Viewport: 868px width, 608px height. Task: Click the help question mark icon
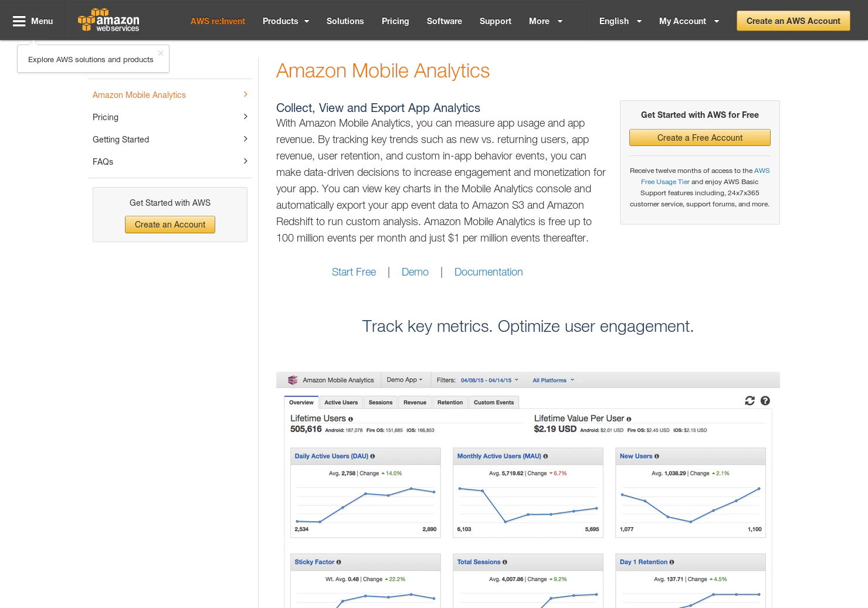[765, 400]
